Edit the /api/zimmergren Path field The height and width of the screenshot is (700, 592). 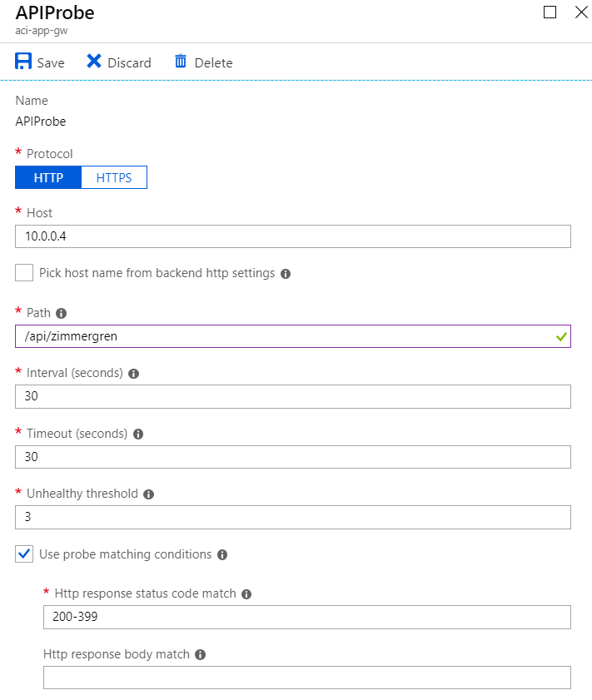291,336
